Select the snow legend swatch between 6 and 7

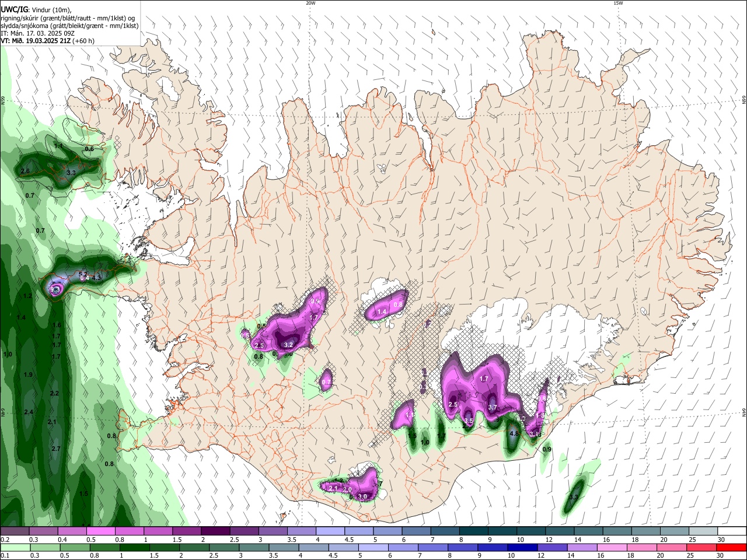pos(416,531)
